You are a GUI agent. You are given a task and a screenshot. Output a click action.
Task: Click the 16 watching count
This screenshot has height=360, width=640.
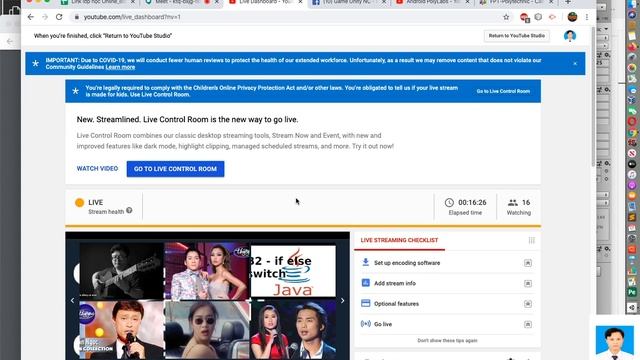click(x=526, y=202)
